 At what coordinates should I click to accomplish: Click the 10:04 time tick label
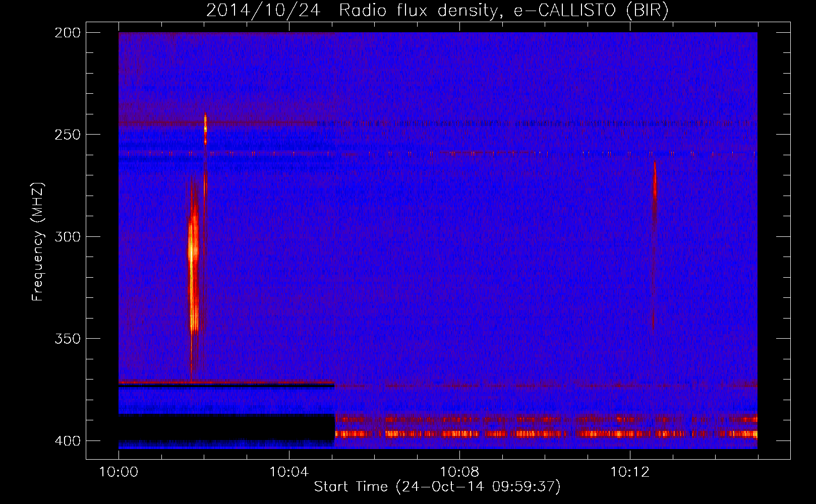[x=289, y=472]
